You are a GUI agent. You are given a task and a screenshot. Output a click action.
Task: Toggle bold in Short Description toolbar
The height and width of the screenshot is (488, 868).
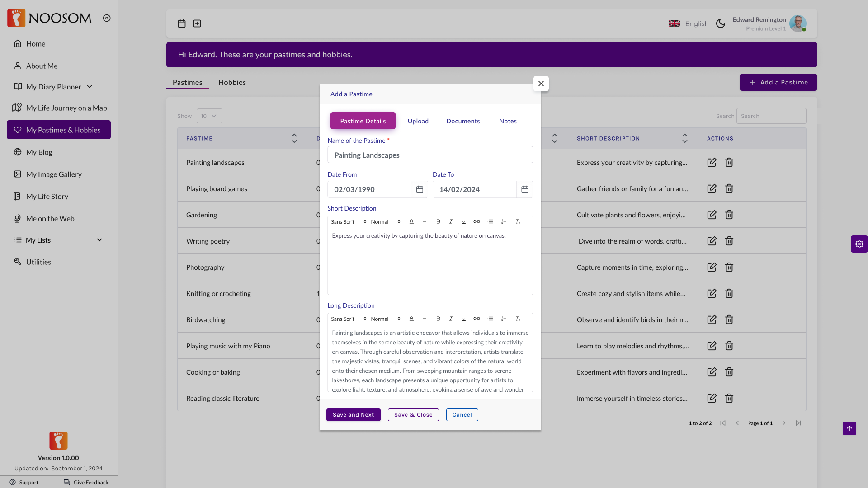click(x=438, y=221)
